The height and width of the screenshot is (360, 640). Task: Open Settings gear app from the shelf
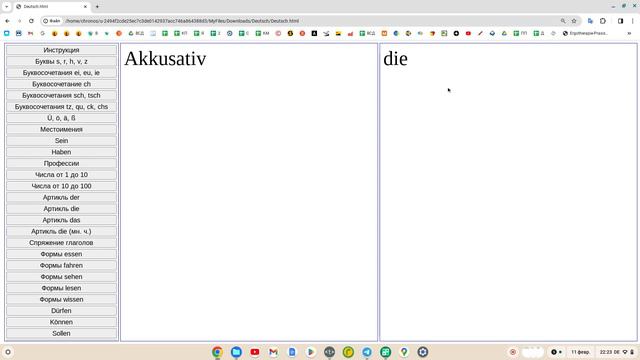click(x=423, y=352)
